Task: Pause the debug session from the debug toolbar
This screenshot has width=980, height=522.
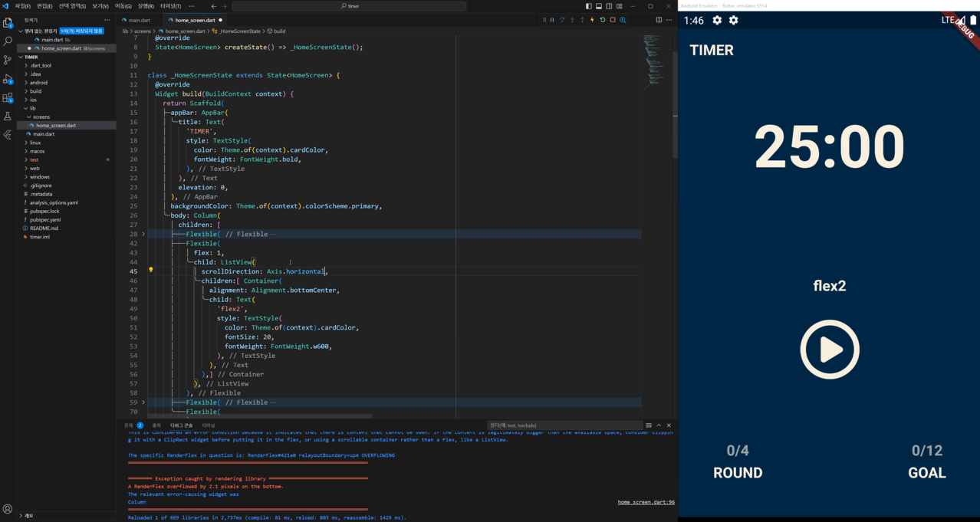Action: (552, 20)
